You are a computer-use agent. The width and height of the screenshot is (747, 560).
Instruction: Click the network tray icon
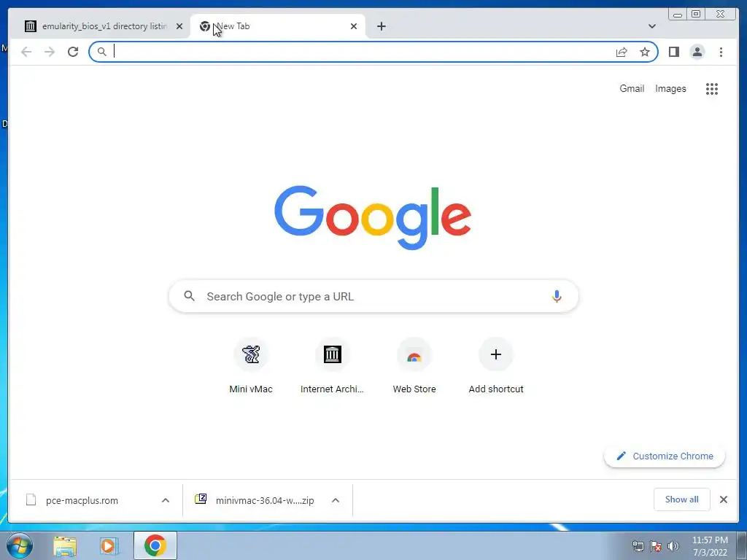pyautogui.click(x=638, y=546)
